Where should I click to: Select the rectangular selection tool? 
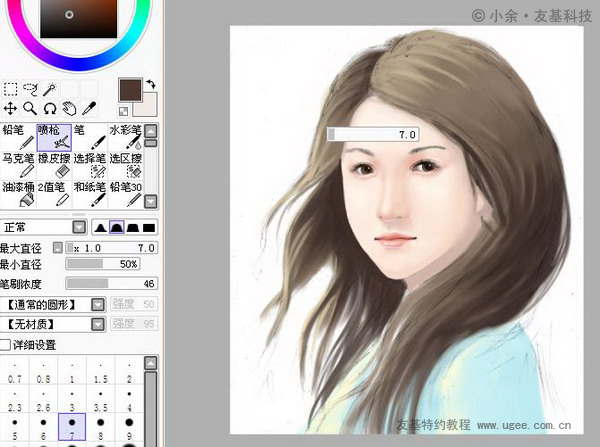click(10, 89)
